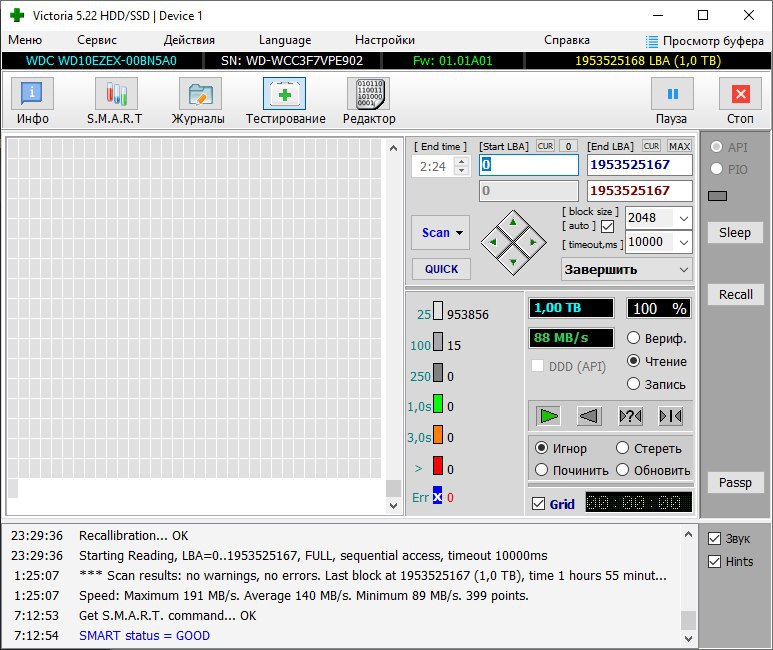Click the white 25 ms block swatch
Image resolution: width=773 pixels, height=650 pixels.
tap(438, 311)
